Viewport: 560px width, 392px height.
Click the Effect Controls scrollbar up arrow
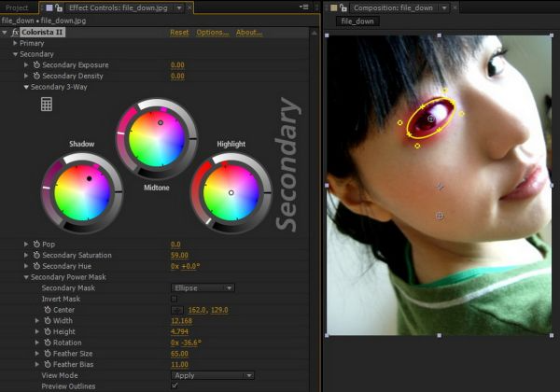[x=315, y=33]
